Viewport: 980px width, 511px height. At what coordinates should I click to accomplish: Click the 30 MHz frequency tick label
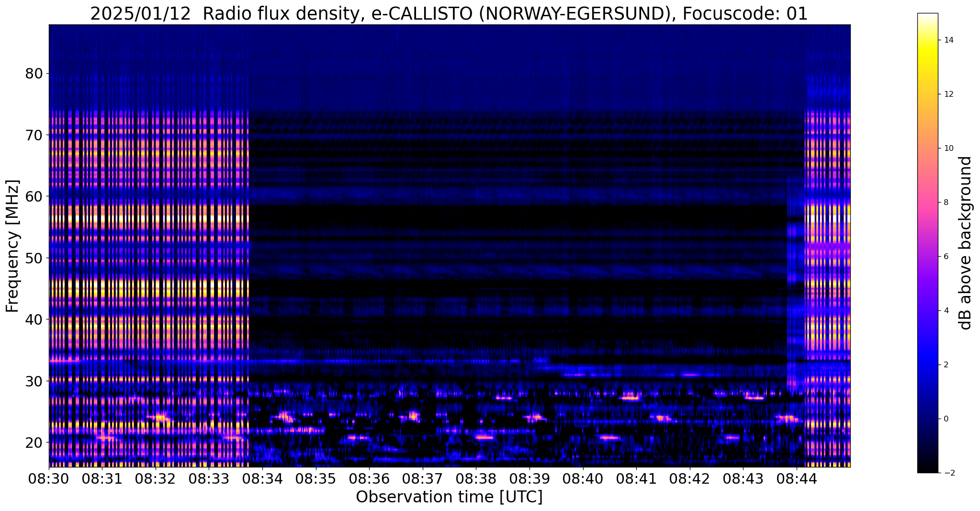tap(34, 381)
